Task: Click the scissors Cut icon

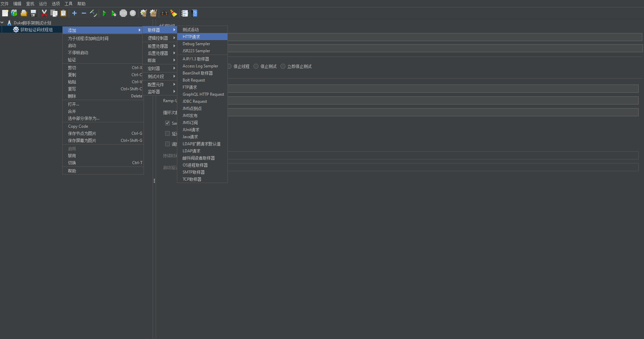Action: [44, 13]
